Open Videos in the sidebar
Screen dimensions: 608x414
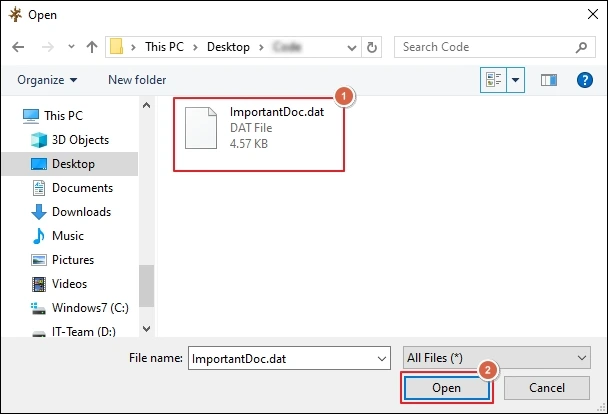point(69,284)
